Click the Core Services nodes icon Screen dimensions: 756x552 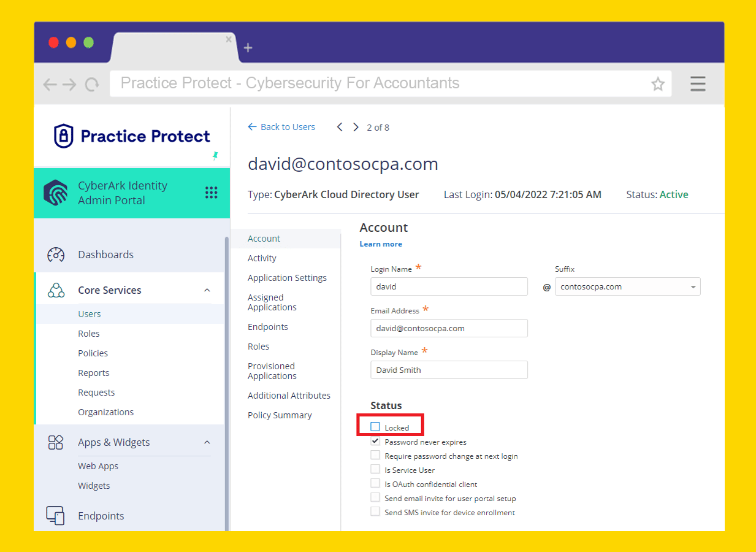click(56, 290)
